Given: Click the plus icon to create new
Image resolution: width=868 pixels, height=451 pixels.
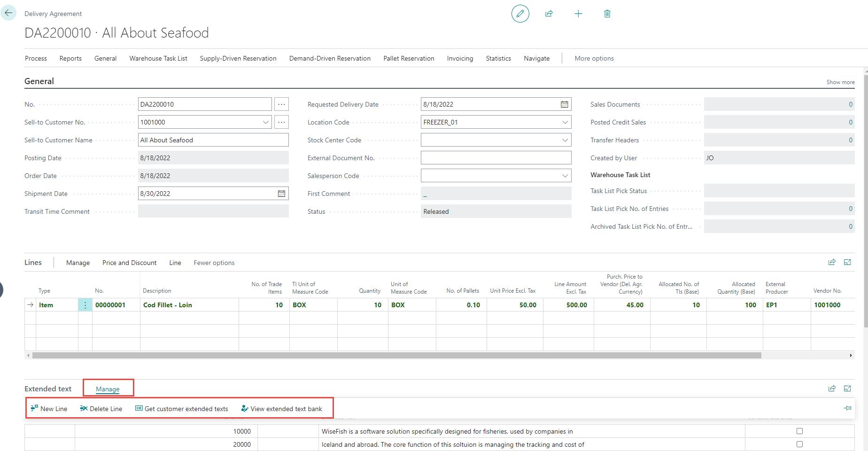Looking at the screenshot, I should click(x=578, y=14).
